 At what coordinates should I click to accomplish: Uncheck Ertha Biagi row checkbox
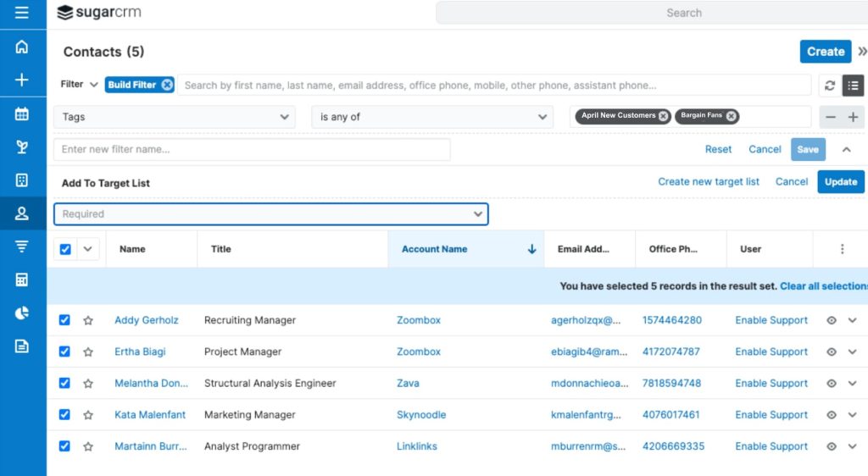coord(64,351)
